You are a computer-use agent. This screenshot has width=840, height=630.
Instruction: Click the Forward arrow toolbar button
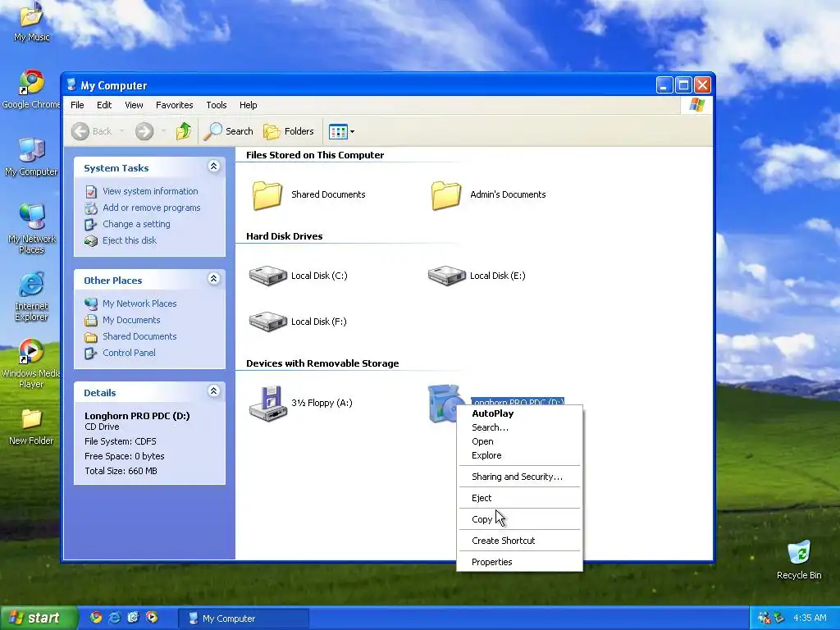144,131
